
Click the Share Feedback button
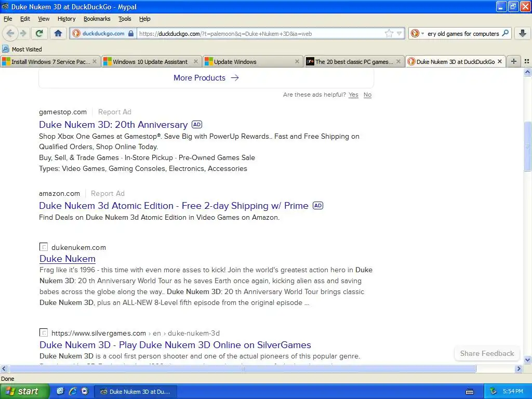487,353
